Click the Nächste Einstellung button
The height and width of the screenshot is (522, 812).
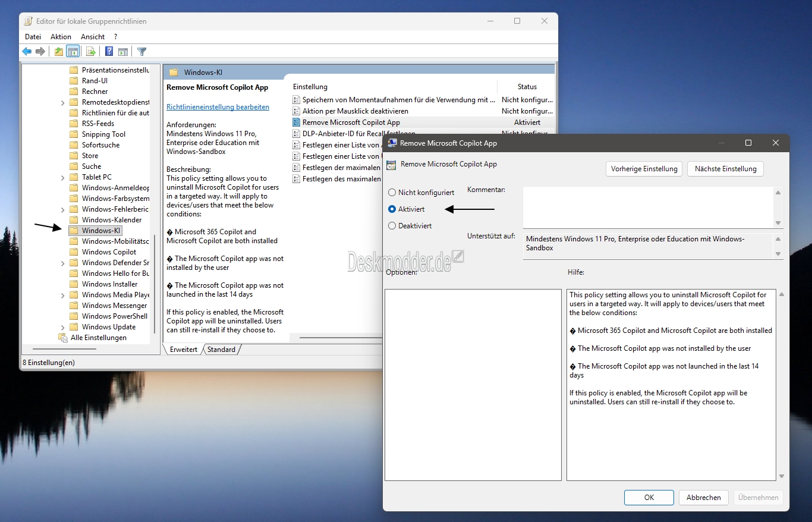click(725, 169)
